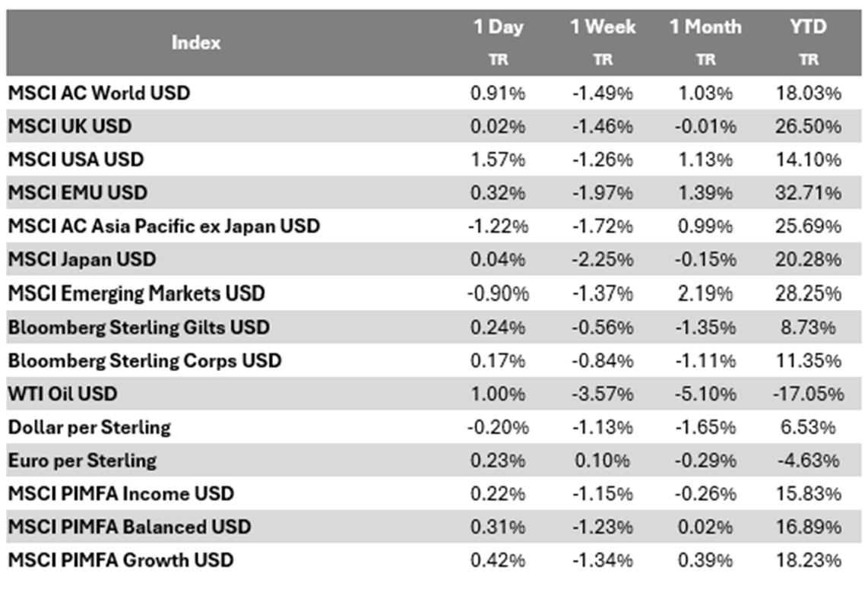Click the YTD column header
The width and height of the screenshot is (868, 589).
pos(808,27)
